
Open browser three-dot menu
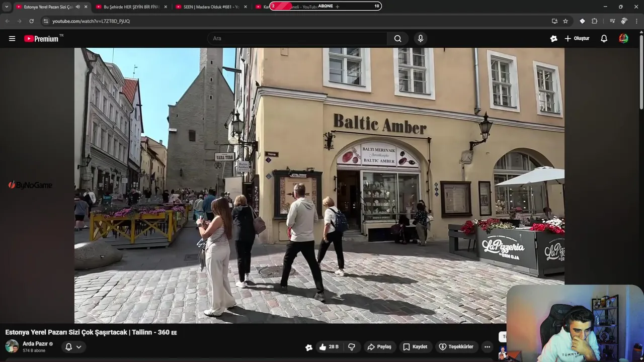(636, 21)
